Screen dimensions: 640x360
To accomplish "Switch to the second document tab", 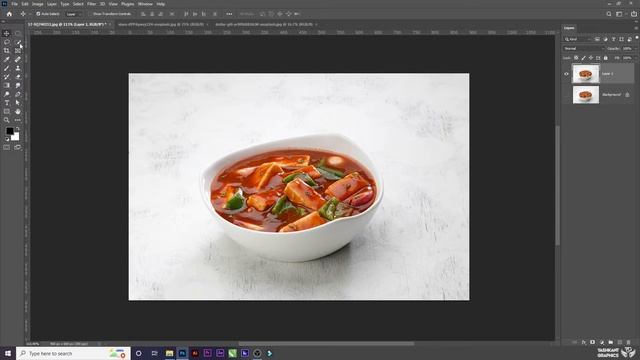I will pos(161,24).
